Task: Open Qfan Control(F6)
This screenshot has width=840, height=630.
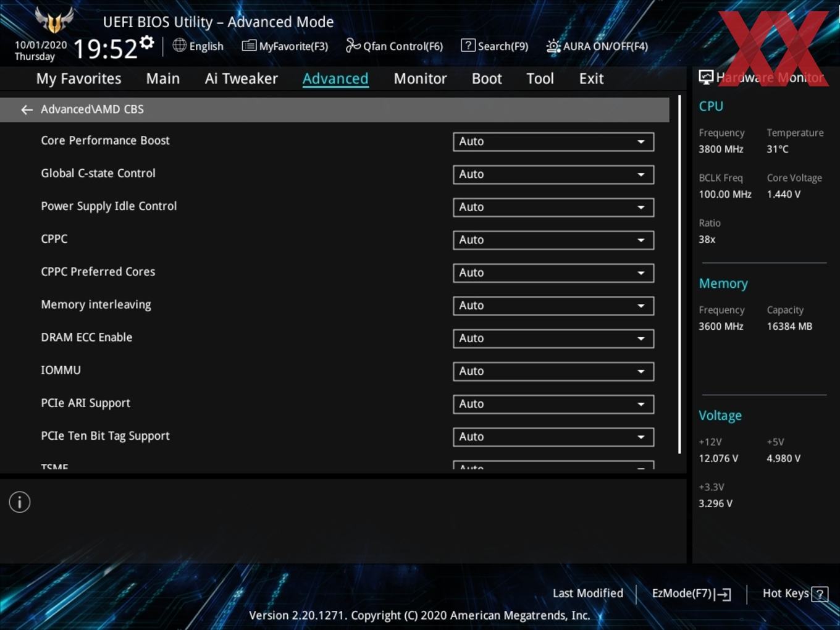Action: click(x=395, y=46)
